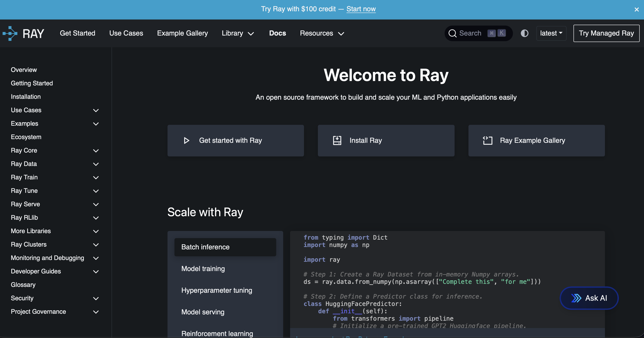This screenshot has height=338, width=644.
Task: Open Docs in top navigation
Action: tap(278, 33)
